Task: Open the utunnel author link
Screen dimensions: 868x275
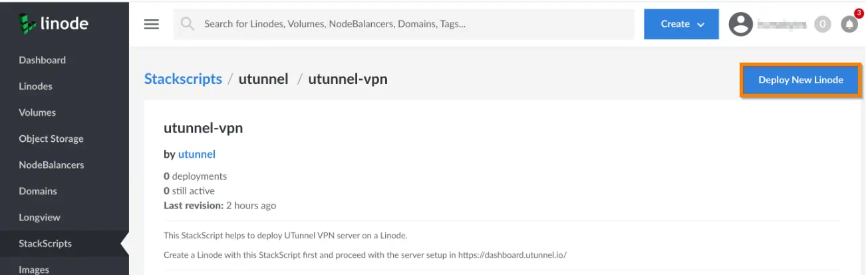Action: 197,154
